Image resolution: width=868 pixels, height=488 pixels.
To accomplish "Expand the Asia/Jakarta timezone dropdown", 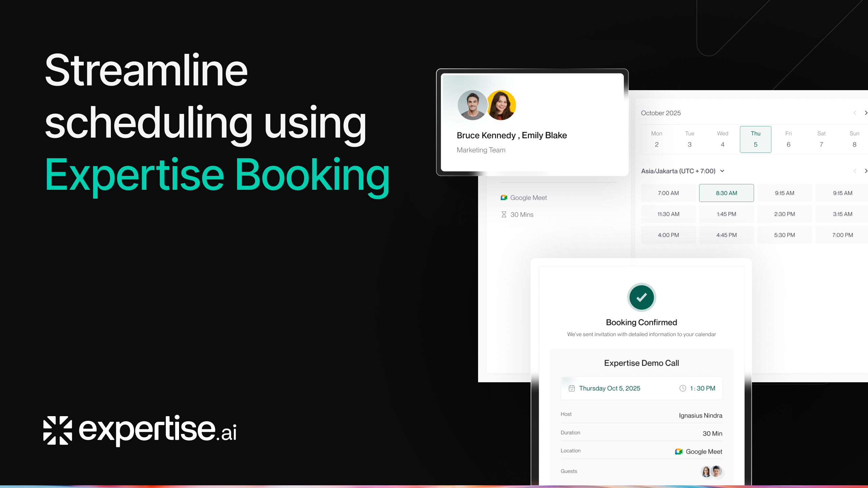I will (722, 171).
